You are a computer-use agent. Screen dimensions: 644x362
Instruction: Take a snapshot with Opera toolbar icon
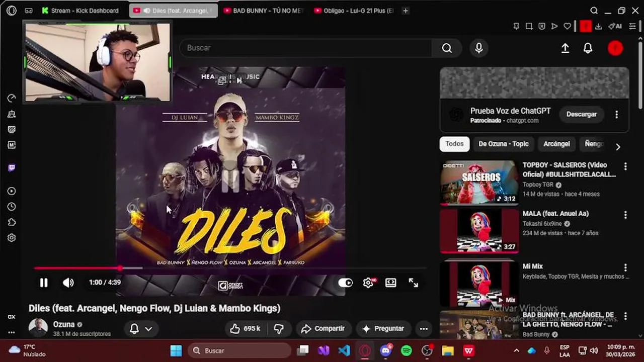pos(529,26)
